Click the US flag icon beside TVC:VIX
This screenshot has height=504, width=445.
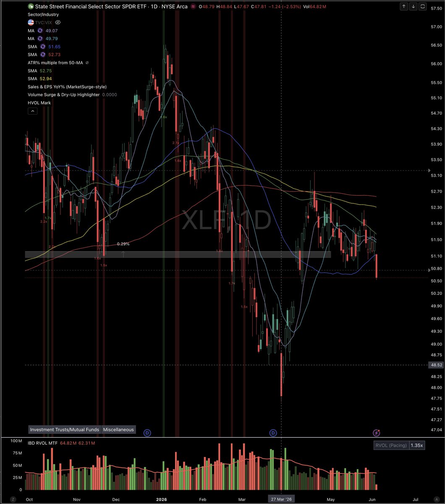[x=31, y=22]
